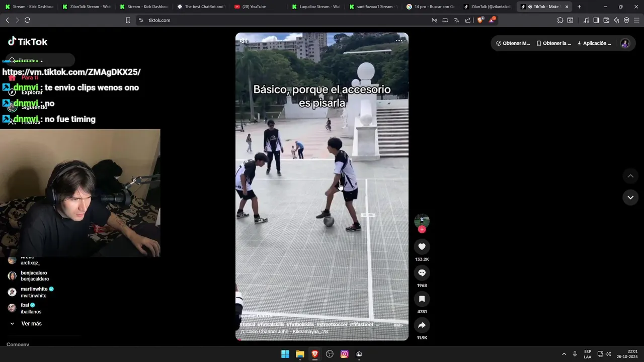The height and width of the screenshot is (362, 644).
Task: Reload the page with the refresh icon
Action: point(27,20)
